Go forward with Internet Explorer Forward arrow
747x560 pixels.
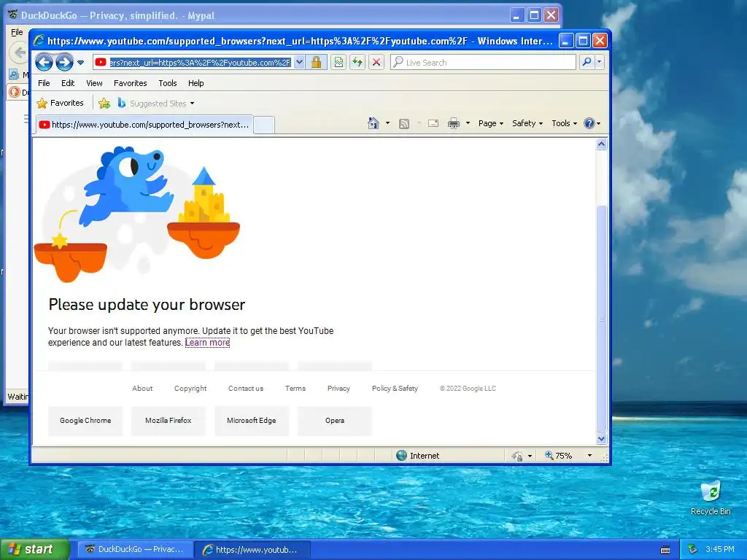64,62
